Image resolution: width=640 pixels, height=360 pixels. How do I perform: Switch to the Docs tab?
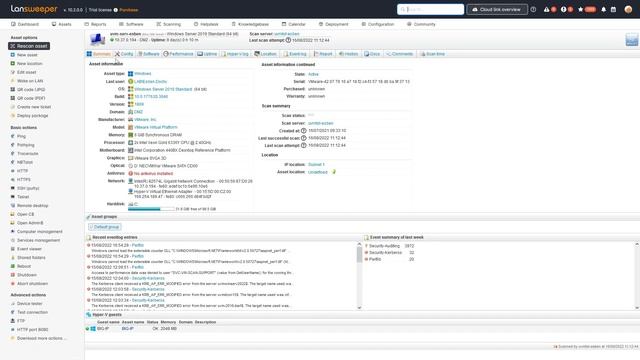pos(372,54)
